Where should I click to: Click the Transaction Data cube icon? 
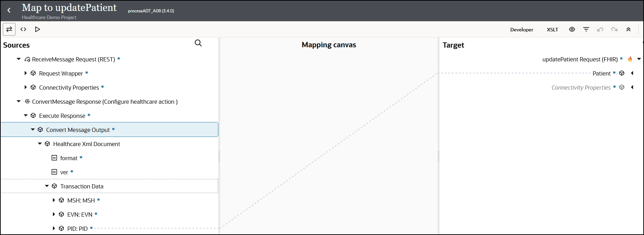[54, 186]
